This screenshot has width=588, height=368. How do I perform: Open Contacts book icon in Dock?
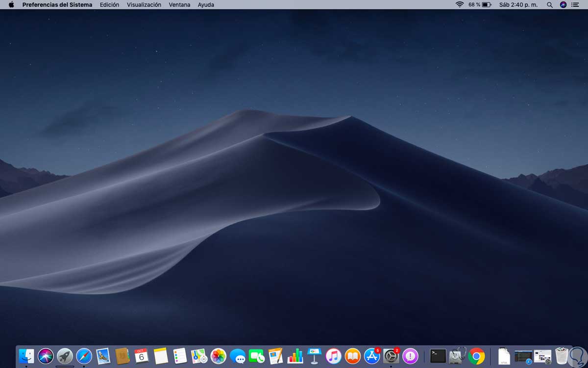tap(122, 356)
